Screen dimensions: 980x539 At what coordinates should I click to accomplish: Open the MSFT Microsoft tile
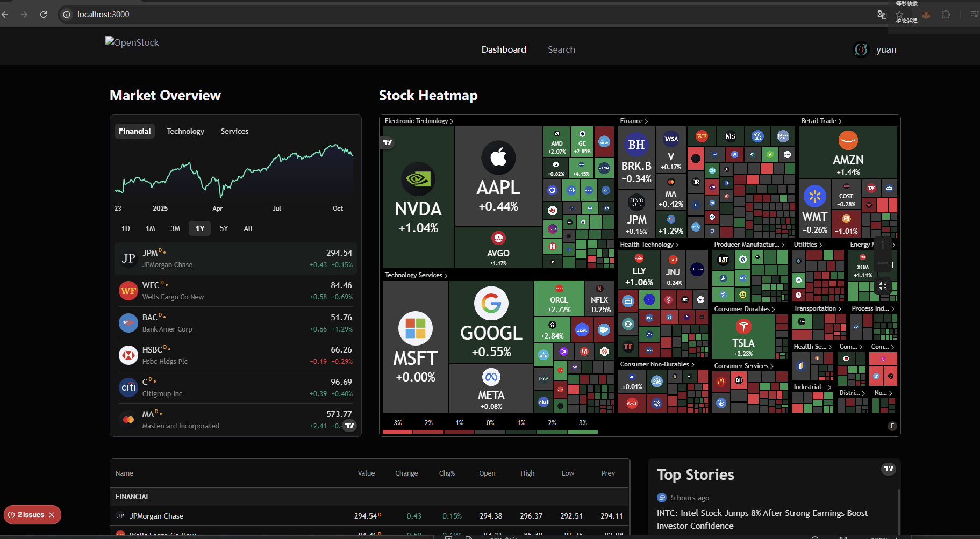tap(416, 347)
